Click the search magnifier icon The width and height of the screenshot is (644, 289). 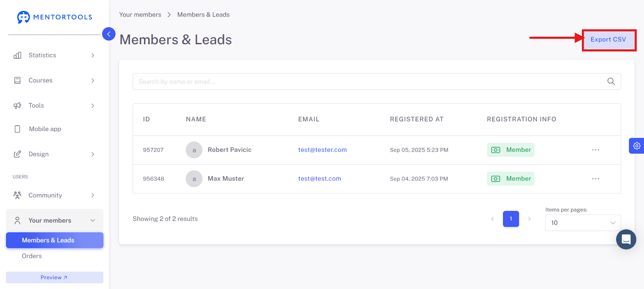611,81
